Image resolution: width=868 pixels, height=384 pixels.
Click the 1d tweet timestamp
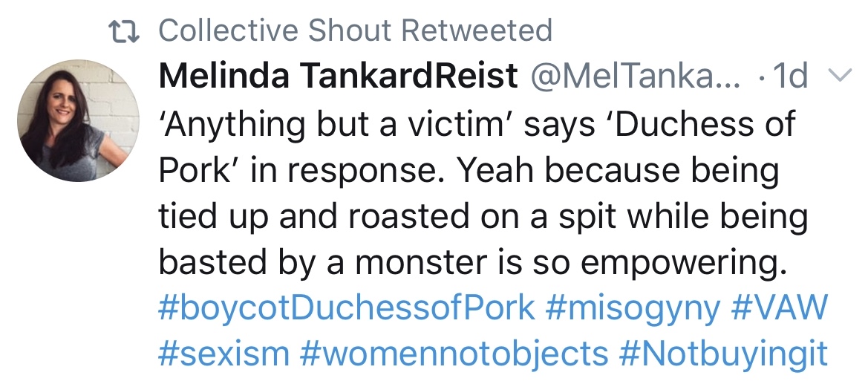click(x=789, y=77)
